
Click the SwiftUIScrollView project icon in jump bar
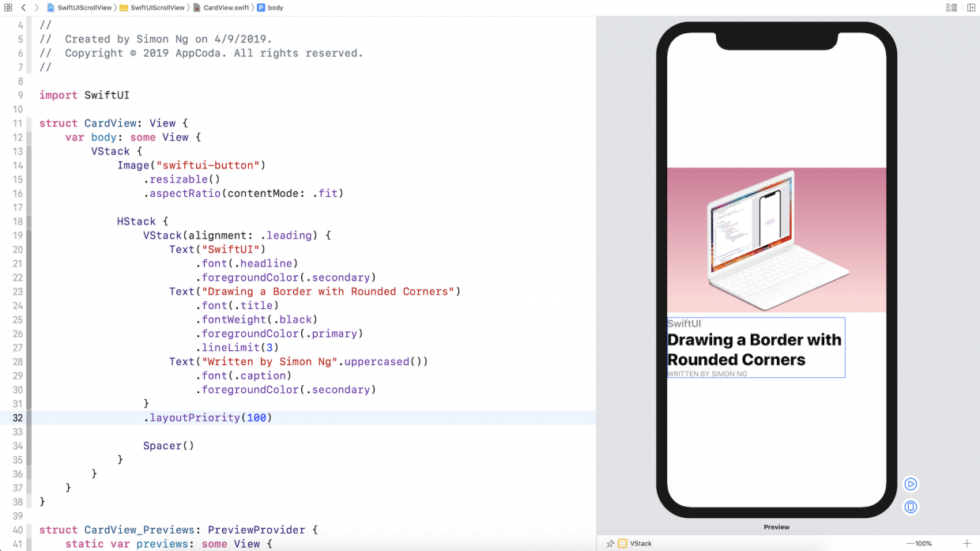pyautogui.click(x=51, y=7)
